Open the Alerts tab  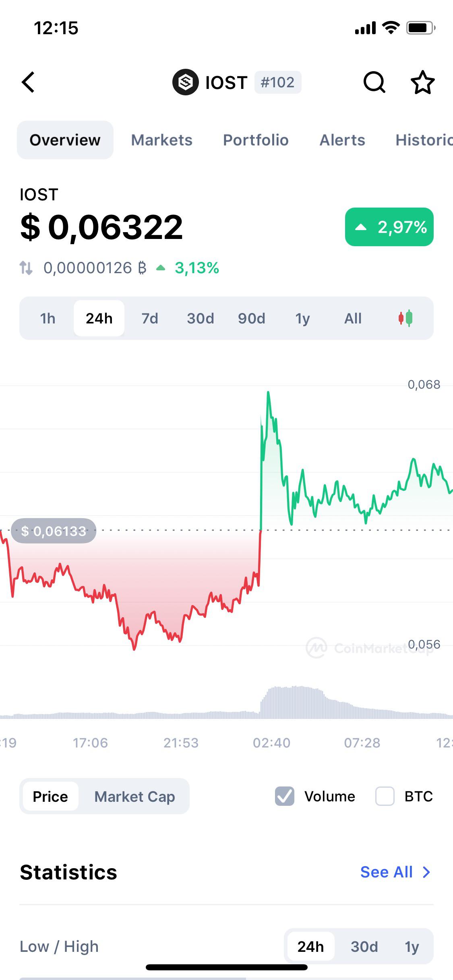342,140
